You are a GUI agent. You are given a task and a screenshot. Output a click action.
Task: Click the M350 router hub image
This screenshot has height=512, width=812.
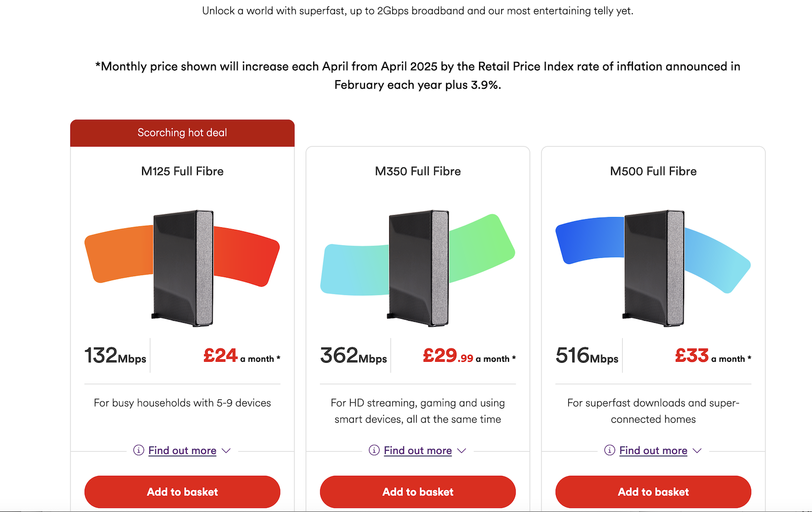point(418,266)
